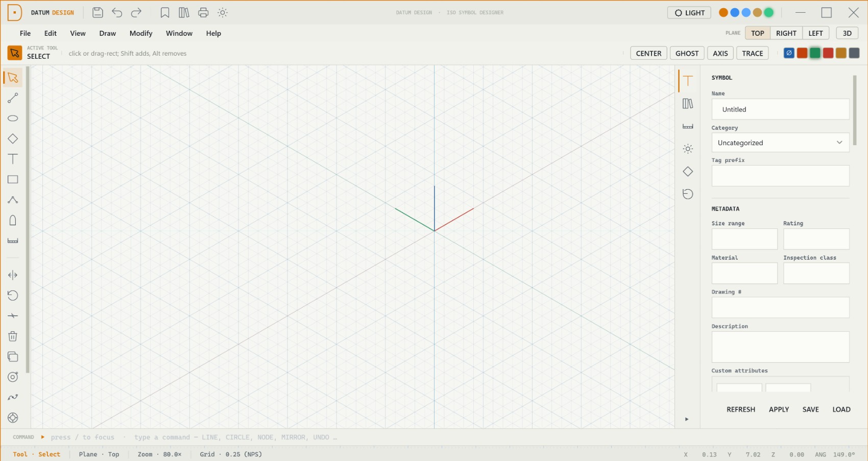Choose the Rectangle tool
This screenshot has width=868, height=461.
13,180
